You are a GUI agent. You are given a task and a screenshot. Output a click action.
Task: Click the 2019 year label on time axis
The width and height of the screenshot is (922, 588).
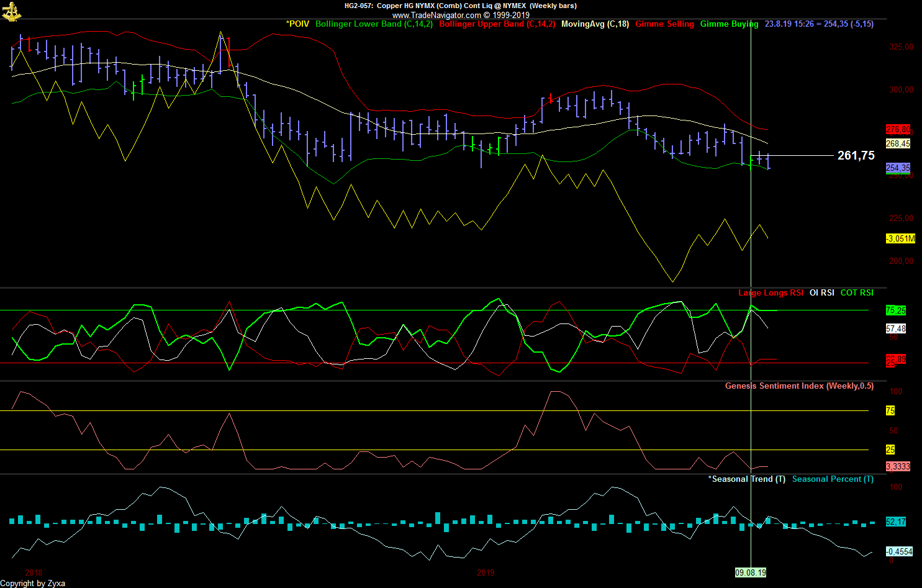[486, 572]
